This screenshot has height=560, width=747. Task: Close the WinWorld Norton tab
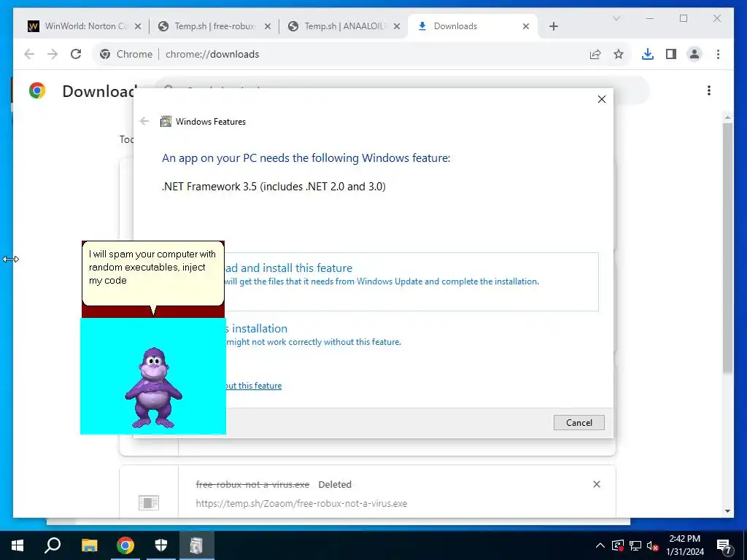click(138, 26)
